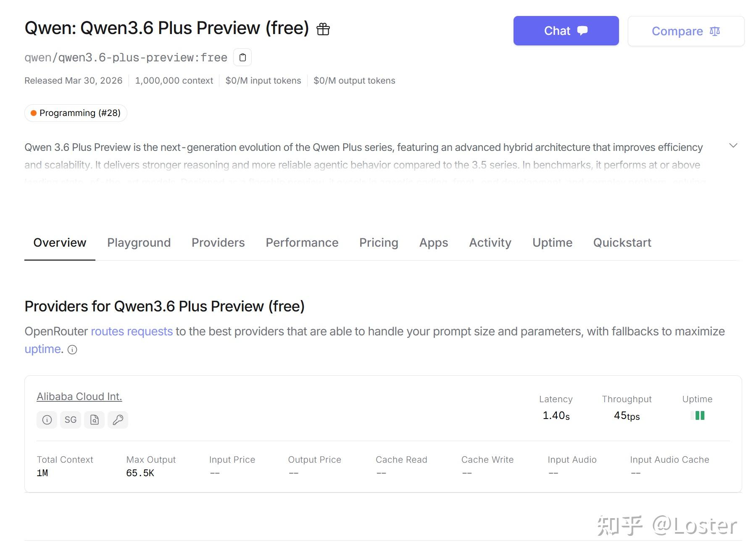Click the key icon under Alibaba Cloud
Viewport: 756px width, 556px height.
click(118, 419)
